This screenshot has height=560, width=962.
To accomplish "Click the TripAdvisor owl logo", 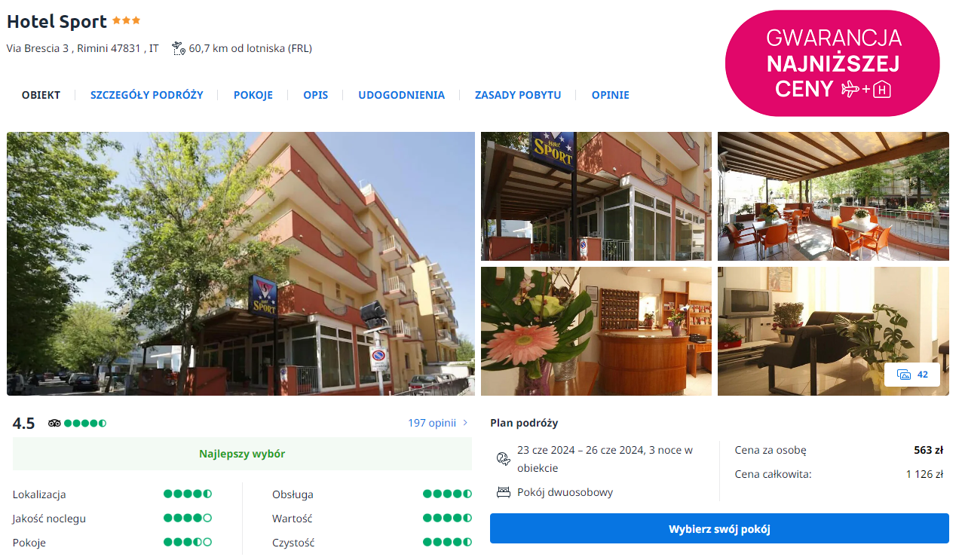I will pyautogui.click(x=54, y=423).
